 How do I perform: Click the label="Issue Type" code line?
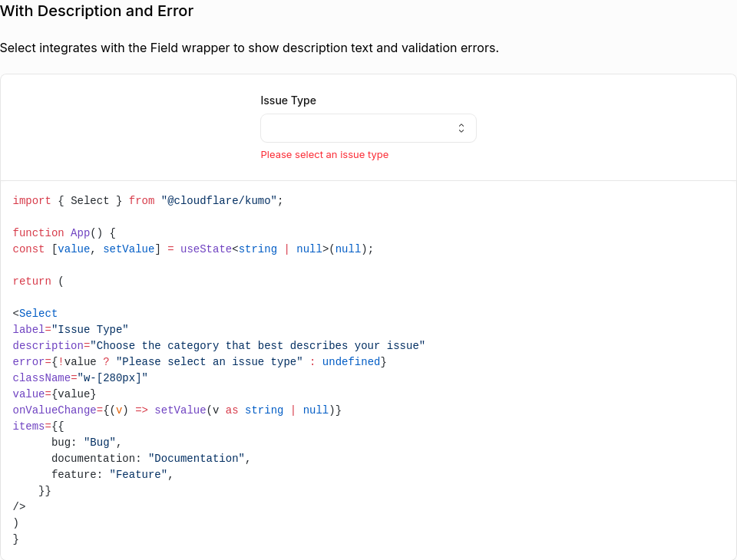click(71, 329)
